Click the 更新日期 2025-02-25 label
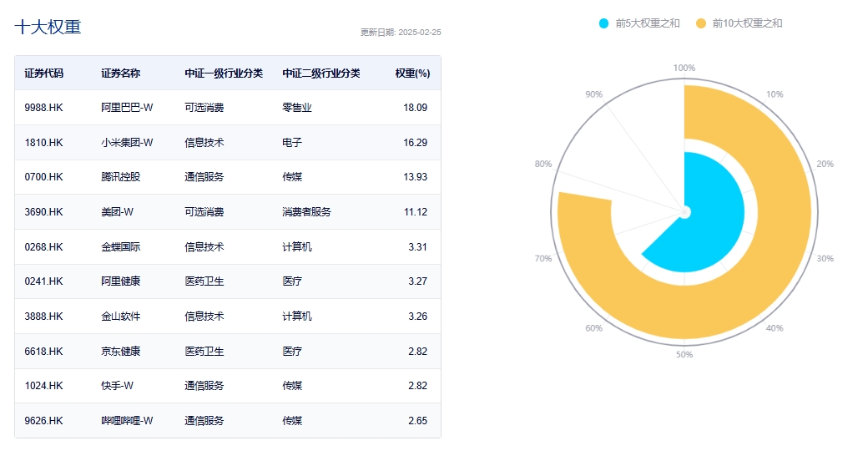 [401, 32]
